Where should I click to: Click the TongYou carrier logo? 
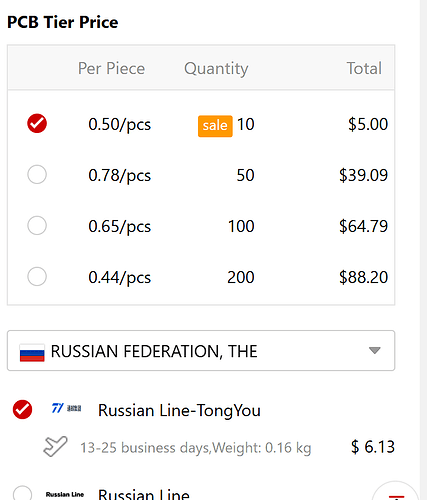(66, 408)
